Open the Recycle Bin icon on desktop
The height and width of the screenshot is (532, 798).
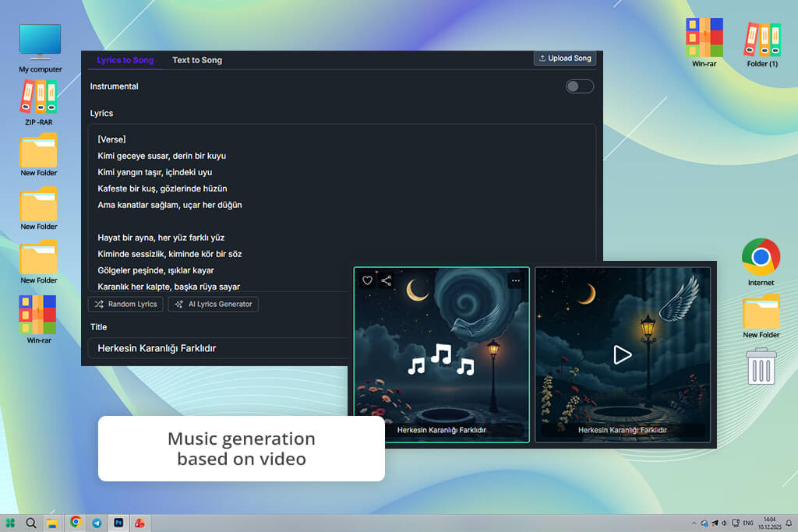761,366
